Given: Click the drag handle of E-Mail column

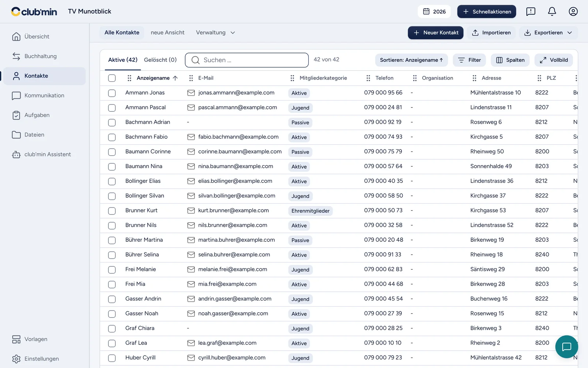Looking at the screenshot, I should 191,78.
